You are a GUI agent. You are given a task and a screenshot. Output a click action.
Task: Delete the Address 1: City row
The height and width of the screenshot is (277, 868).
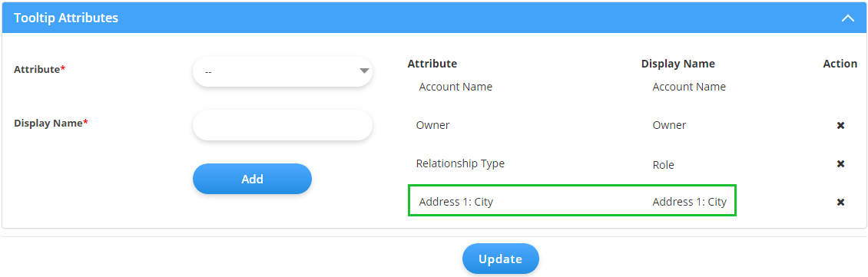[840, 203]
